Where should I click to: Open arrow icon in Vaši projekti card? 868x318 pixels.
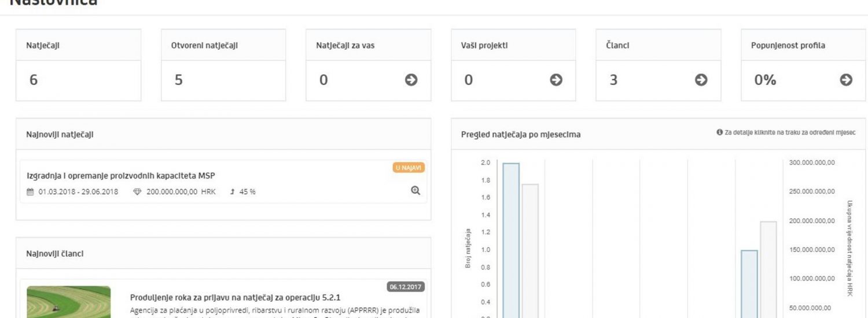pyautogui.click(x=556, y=80)
